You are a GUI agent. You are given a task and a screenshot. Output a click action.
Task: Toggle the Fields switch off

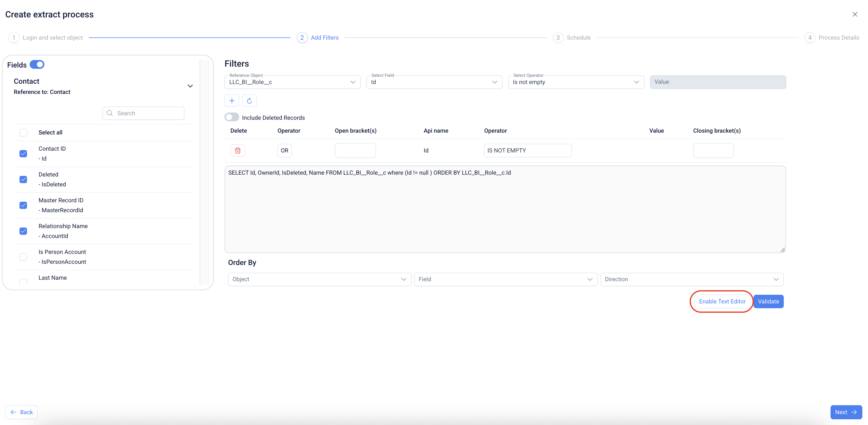point(37,65)
